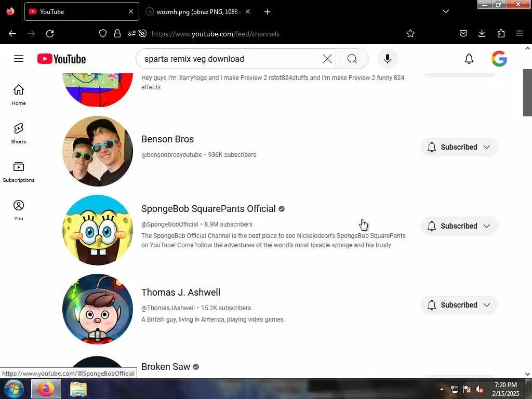This screenshot has height=399, width=532.
Task: Open the Thomas J. Ashwell channel link
Action: [x=180, y=292]
